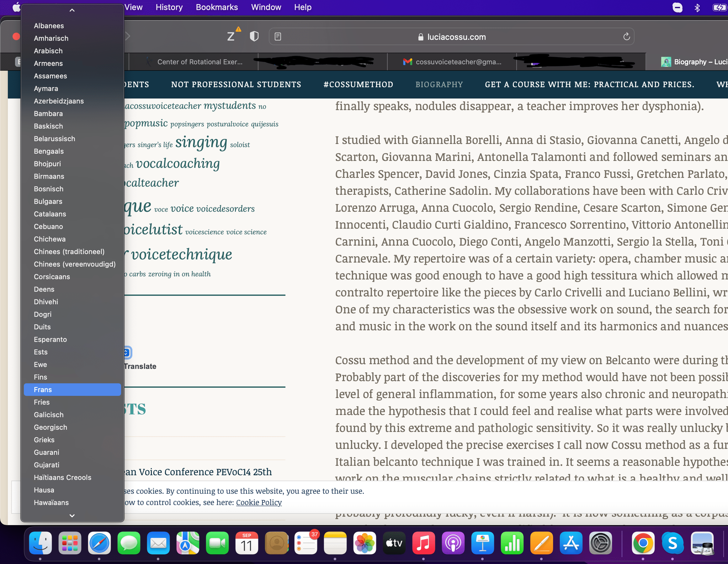Screen dimensions: 728x564
Task: Switch to the cossuvoiceteacher Gmail tab
Action: tap(452, 62)
